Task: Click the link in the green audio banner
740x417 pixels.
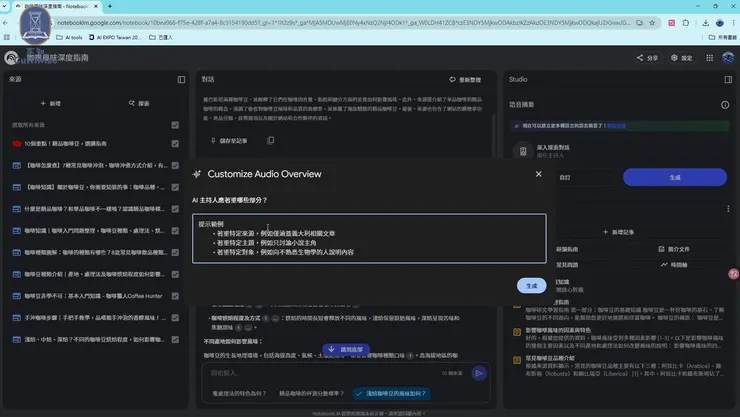Action: tap(616, 126)
